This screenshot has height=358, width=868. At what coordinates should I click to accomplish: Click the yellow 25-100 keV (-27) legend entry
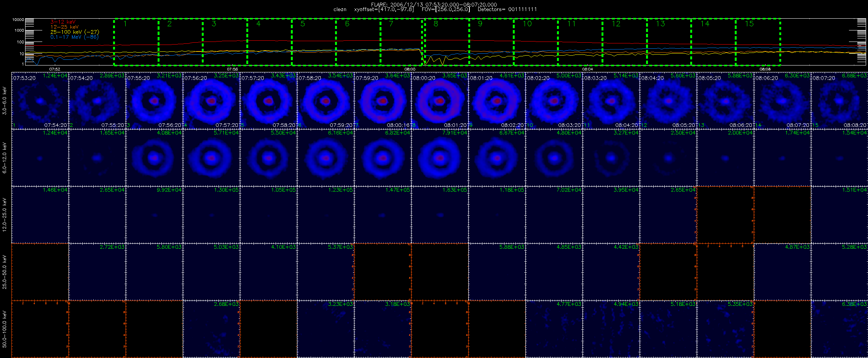75,32
